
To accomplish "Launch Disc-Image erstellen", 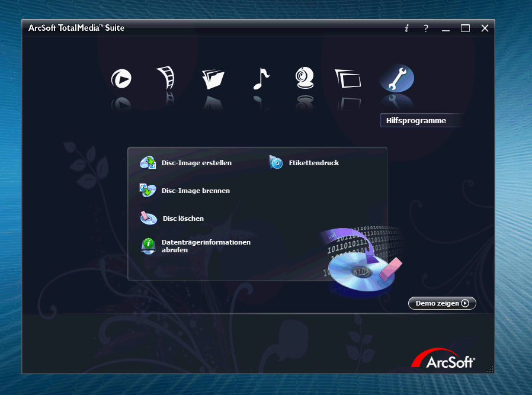I will click(197, 163).
